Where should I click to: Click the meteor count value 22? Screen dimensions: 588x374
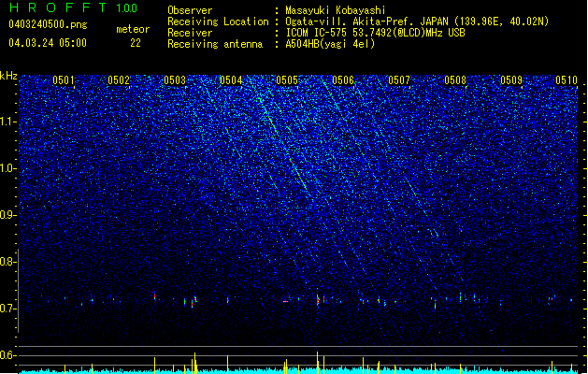[136, 43]
